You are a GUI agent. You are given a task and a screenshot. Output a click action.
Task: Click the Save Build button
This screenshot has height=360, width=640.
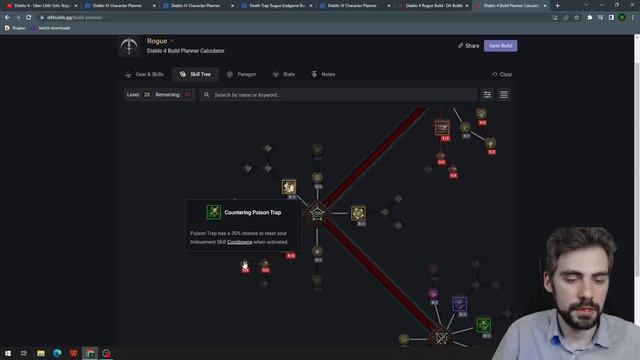[x=500, y=46]
